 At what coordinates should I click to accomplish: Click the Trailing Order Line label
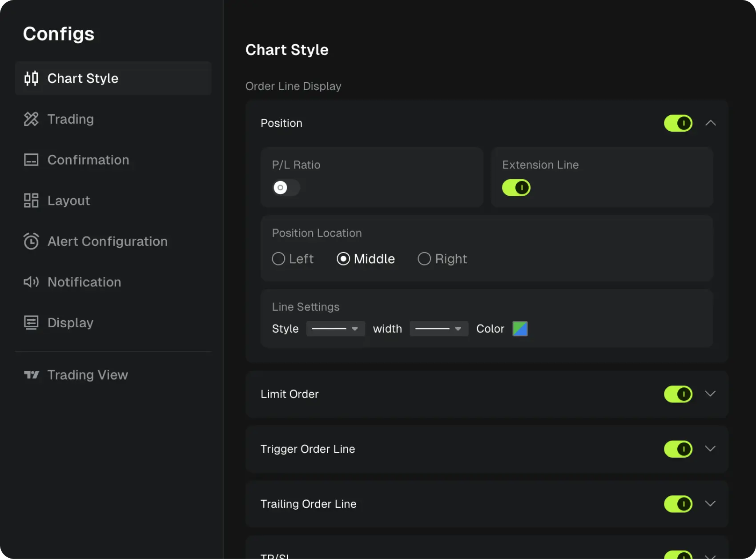308,504
